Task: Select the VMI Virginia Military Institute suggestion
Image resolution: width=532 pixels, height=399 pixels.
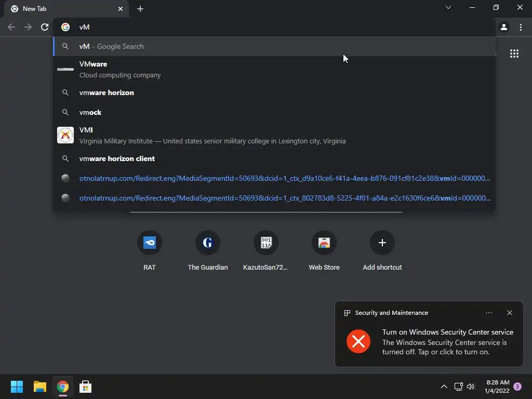Action: pos(274,136)
